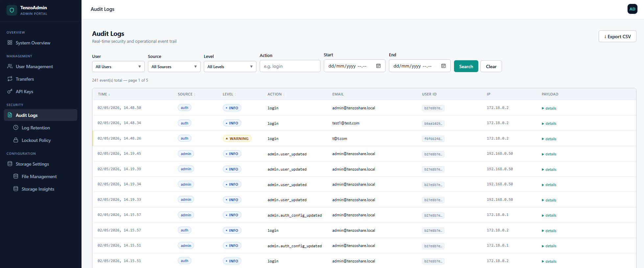Click user ID chip b9aa1029
The height and width of the screenshot is (268, 644).
click(x=433, y=123)
